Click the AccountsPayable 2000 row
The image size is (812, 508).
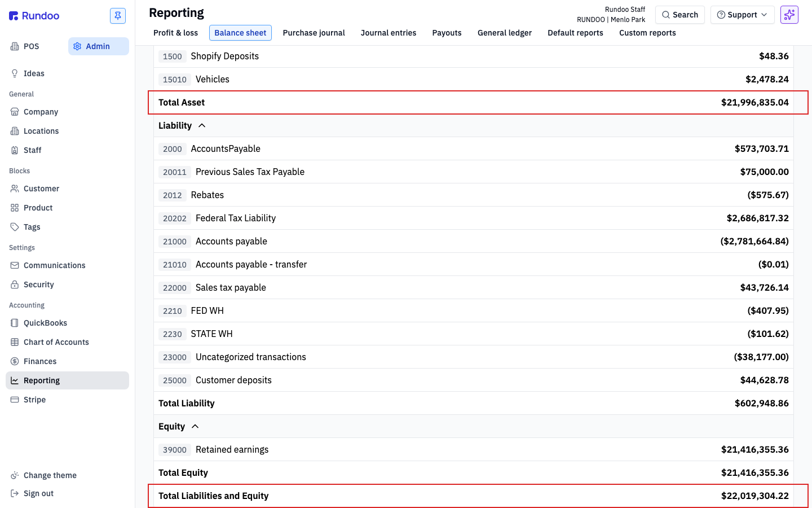pyautogui.click(x=474, y=148)
